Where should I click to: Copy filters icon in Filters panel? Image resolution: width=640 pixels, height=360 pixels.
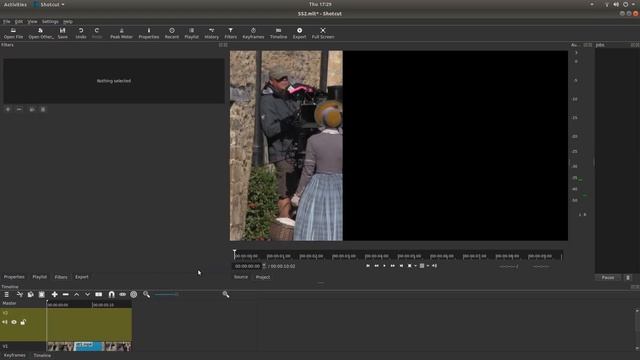(32, 109)
